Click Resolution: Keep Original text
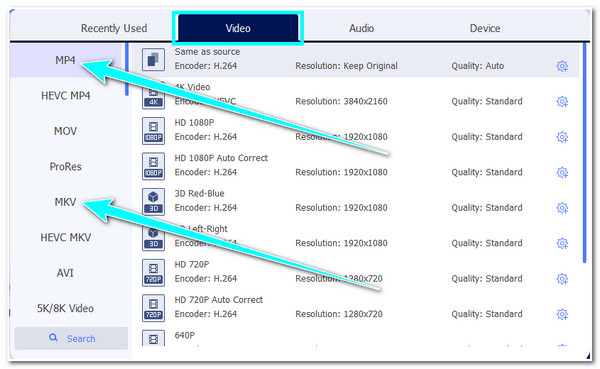Image resolution: width=600 pixels, height=369 pixels. click(x=346, y=66)
